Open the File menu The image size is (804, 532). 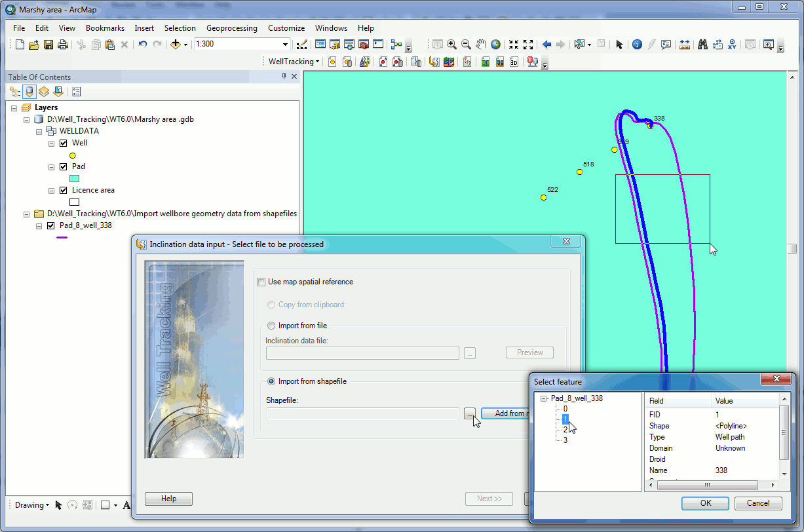point(19,28)
